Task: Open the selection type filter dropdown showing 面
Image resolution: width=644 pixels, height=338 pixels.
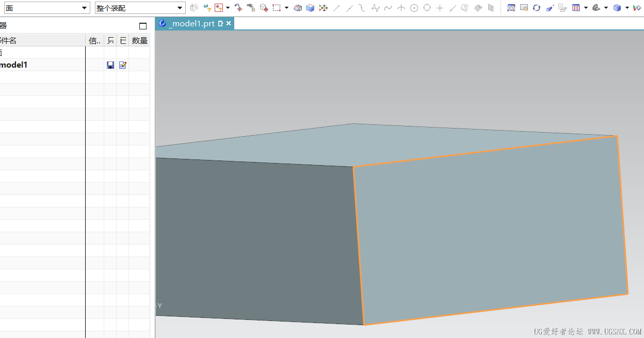Action: point(47,8)
